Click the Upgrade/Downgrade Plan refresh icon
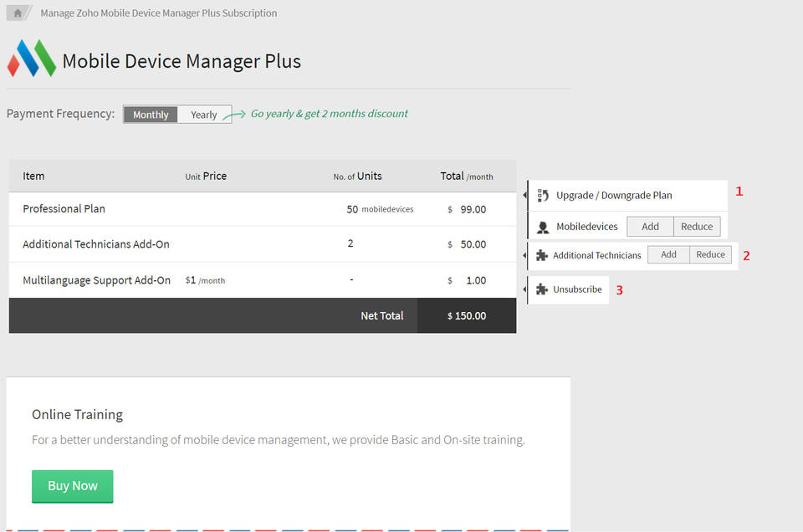The width and height of the screenshot is (803, 532). [x=543, y=195]
